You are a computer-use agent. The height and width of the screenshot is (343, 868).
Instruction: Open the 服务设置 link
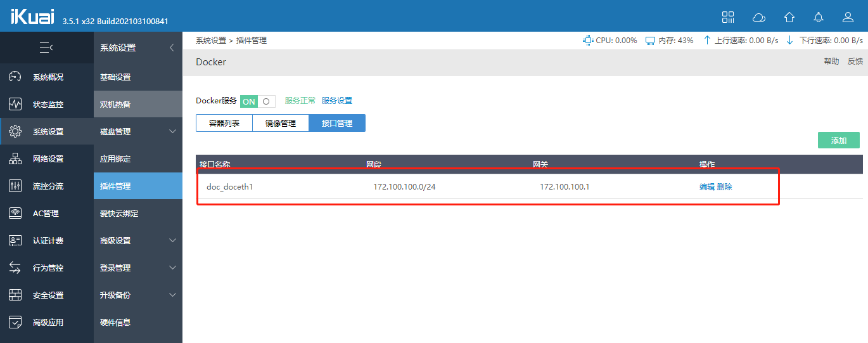click(337, 101)
